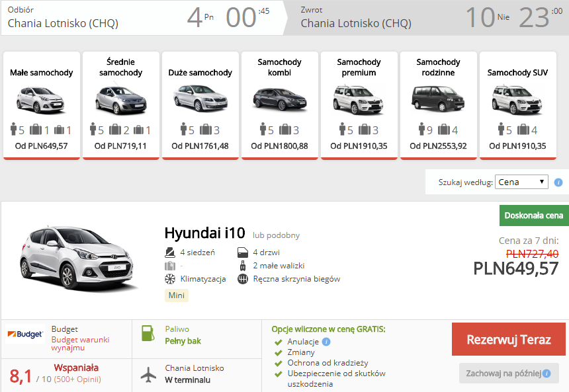The image size is (569, 392).
Task: Click the manual gearbox icon
Action: pos(243,279)
